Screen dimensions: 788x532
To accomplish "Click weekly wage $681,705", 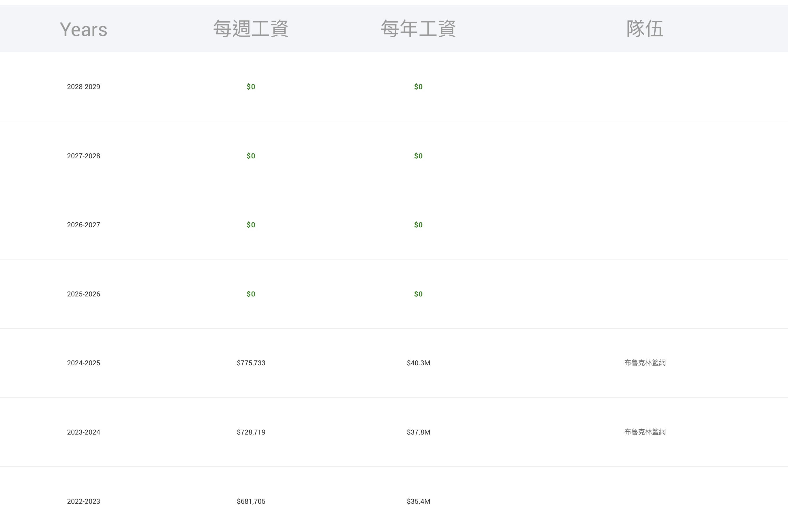I will point(251,501).
